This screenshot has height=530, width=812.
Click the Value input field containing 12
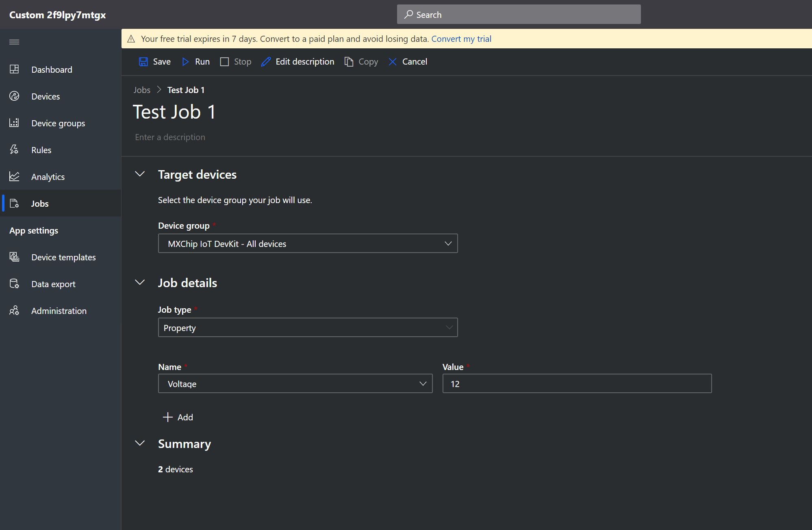click(x=577, y=384)
